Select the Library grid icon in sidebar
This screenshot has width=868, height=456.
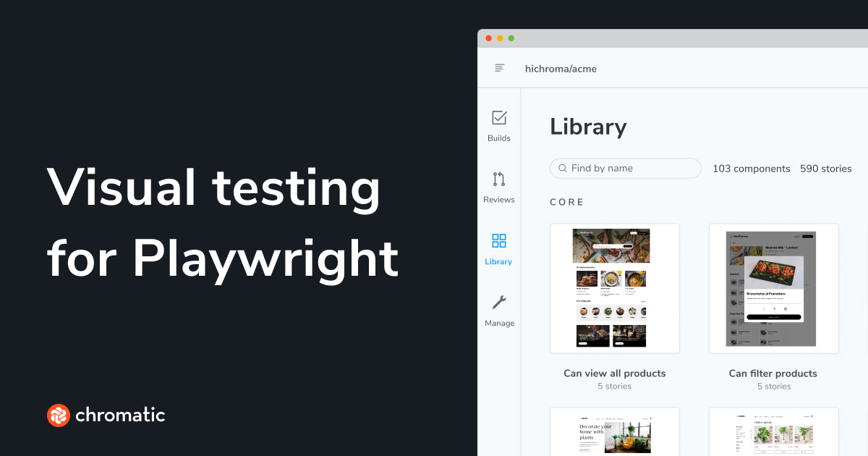coord(499,241)
